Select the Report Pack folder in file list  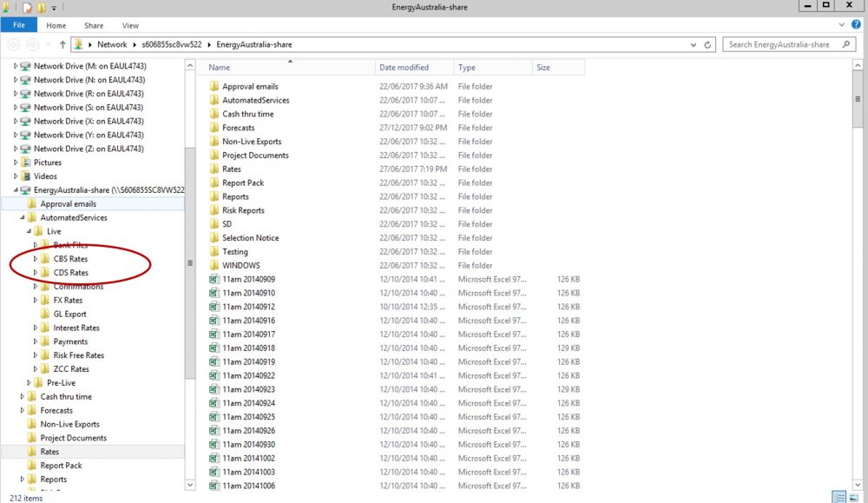tap(243, 182)
